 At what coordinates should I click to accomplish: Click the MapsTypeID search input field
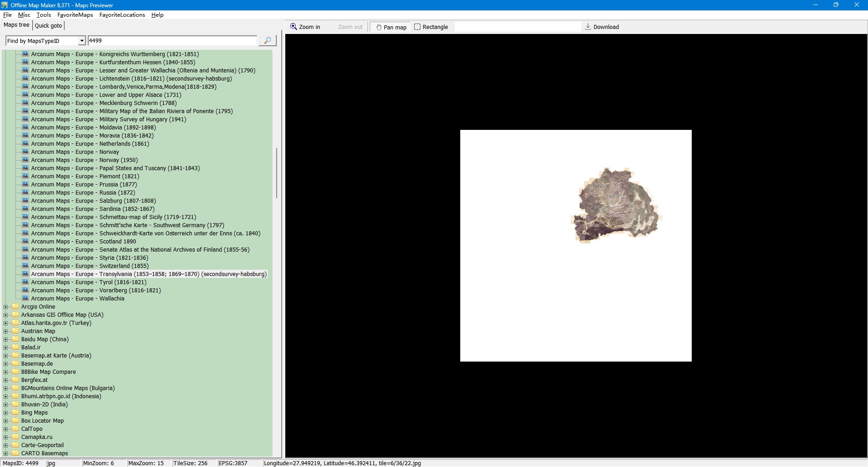(x=172, y=41)
